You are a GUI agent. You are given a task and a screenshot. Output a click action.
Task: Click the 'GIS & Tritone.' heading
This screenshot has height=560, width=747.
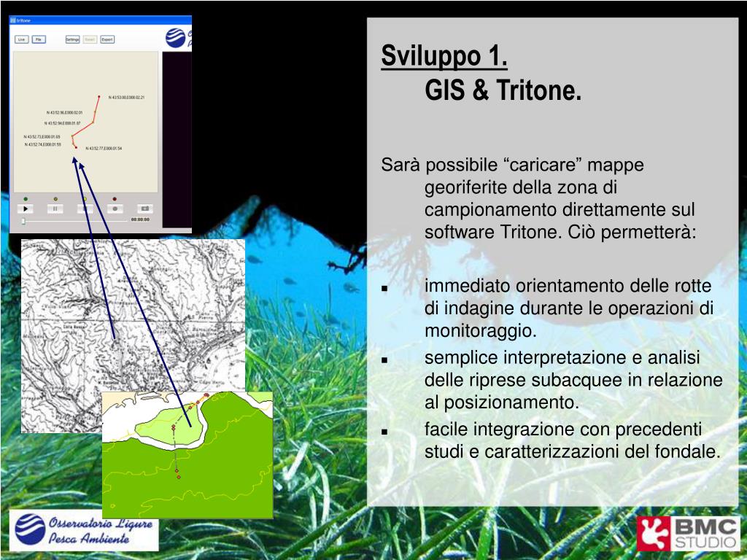tap(503, 90)
